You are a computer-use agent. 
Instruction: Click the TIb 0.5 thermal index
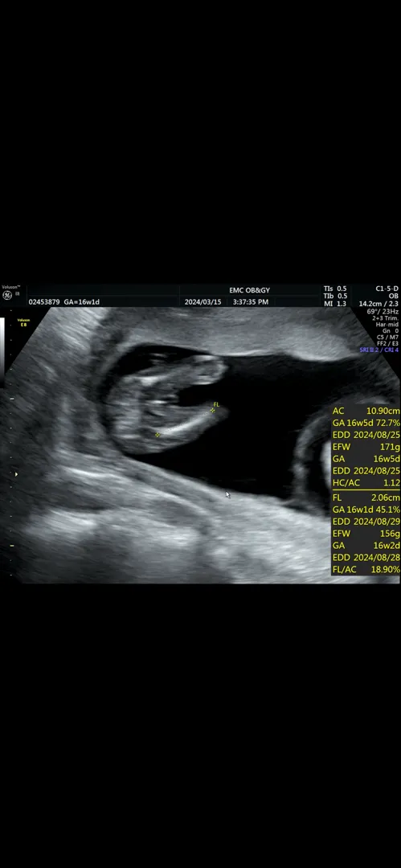335,296
